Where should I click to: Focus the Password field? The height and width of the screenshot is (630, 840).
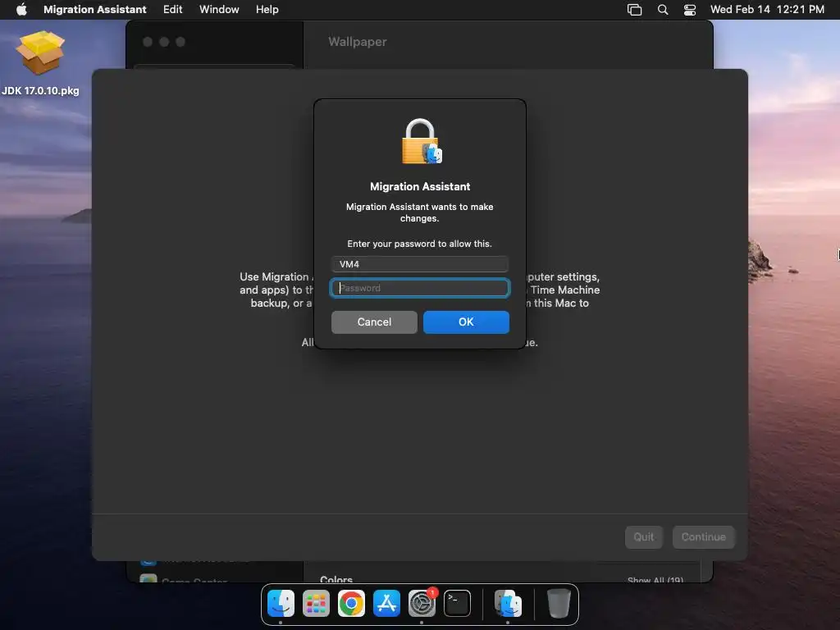tap(420, 288)
